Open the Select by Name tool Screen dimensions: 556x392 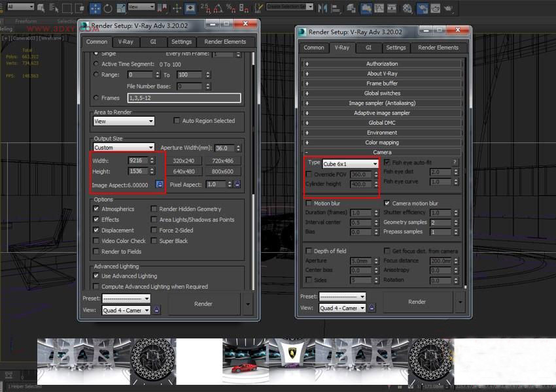54,8
